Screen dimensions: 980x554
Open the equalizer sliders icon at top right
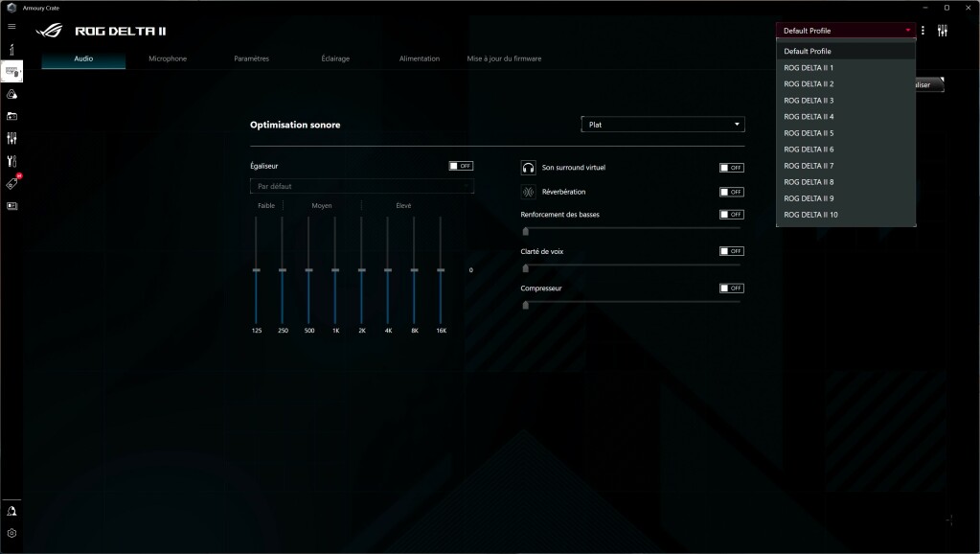943,30
